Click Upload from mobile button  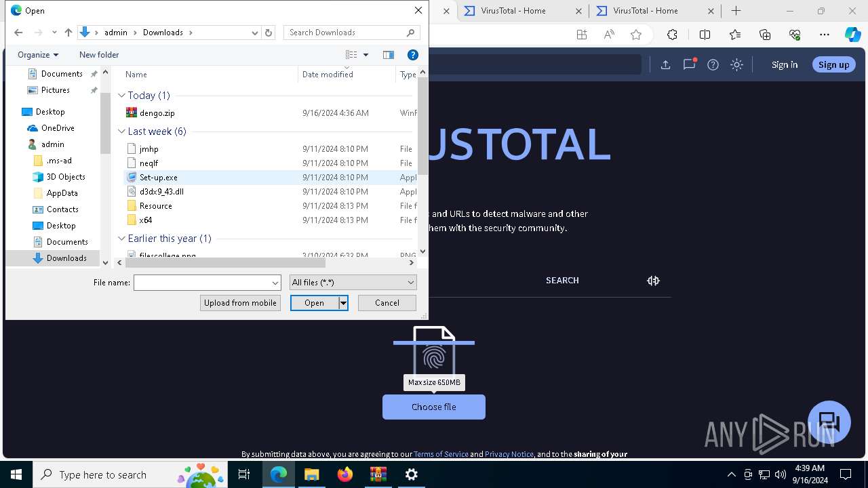point(240,303)
